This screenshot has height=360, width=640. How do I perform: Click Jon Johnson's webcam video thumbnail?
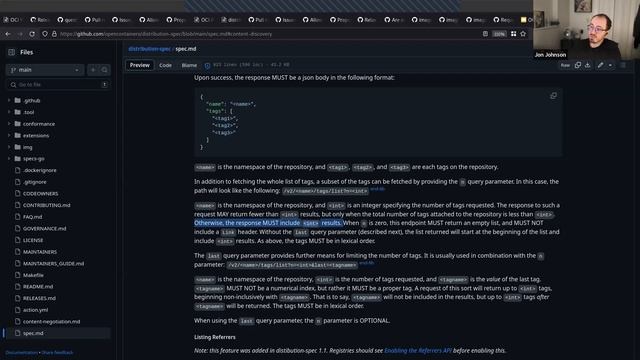(x=587, y=29)
